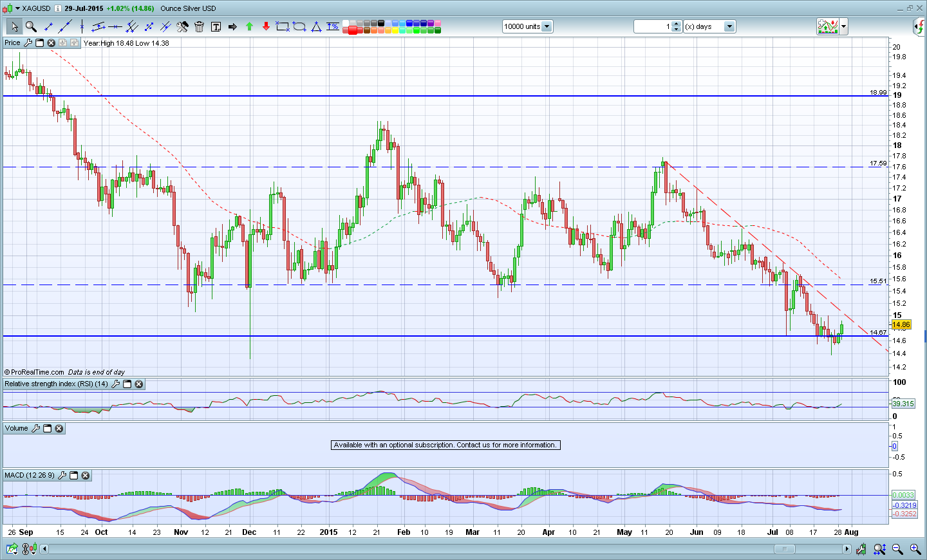The height and width of the screenshot is (560, 927).
Task: Expand the (x) days timeframe dropdown
Action: pyautogui.click(x=729, y=26)
